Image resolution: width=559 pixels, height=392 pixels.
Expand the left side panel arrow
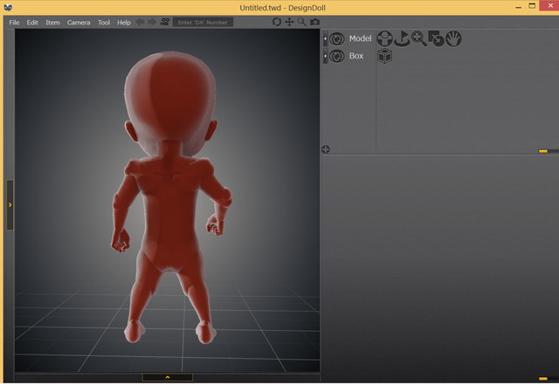pos(10,204)
